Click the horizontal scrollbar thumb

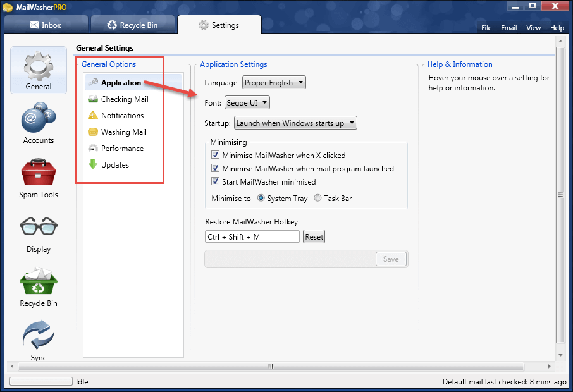tap(271, 366)
